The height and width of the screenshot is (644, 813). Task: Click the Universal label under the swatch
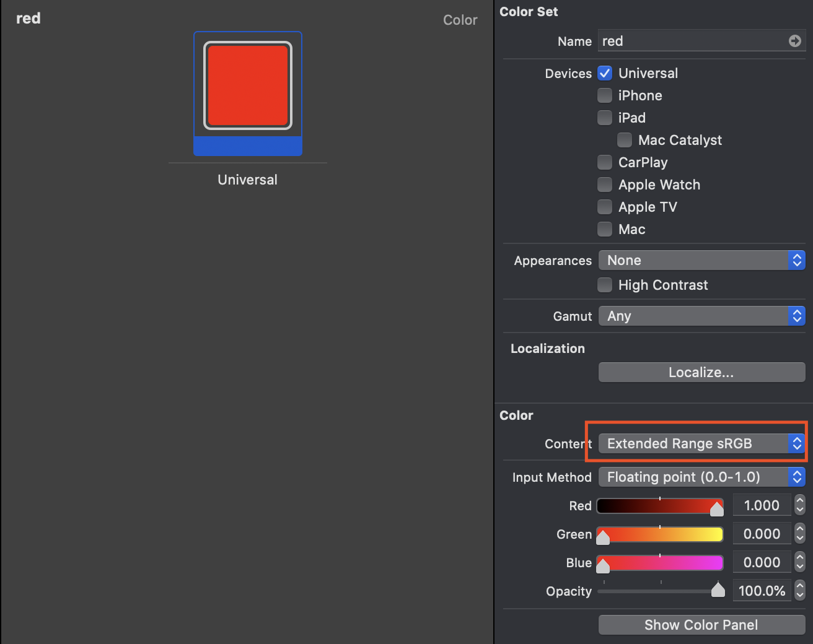(x=247, y=180)
